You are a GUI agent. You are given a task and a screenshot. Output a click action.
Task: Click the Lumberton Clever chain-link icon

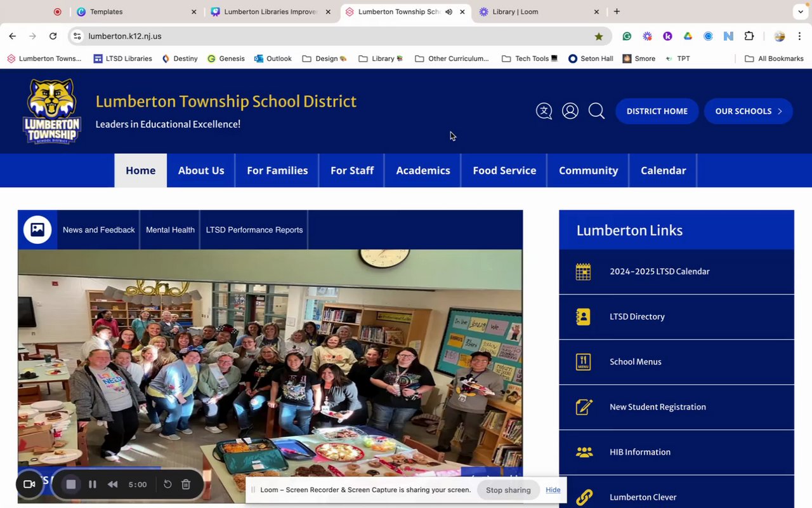(584, 497)
